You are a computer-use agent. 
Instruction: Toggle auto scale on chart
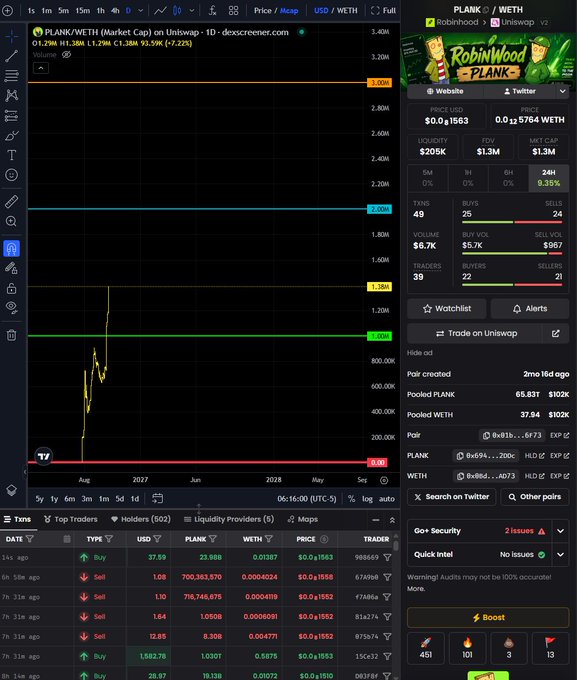pyautogui.click(x=387, y=499)
